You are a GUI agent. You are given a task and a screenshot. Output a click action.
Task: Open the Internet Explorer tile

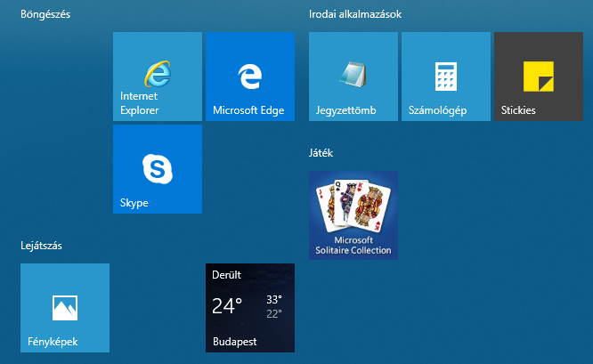point(158,77)
